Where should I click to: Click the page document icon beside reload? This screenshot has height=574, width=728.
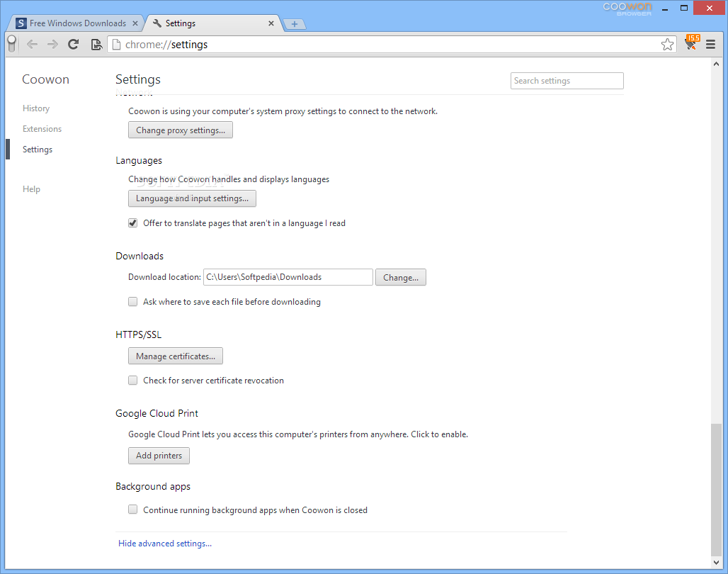tap(96, 45)
